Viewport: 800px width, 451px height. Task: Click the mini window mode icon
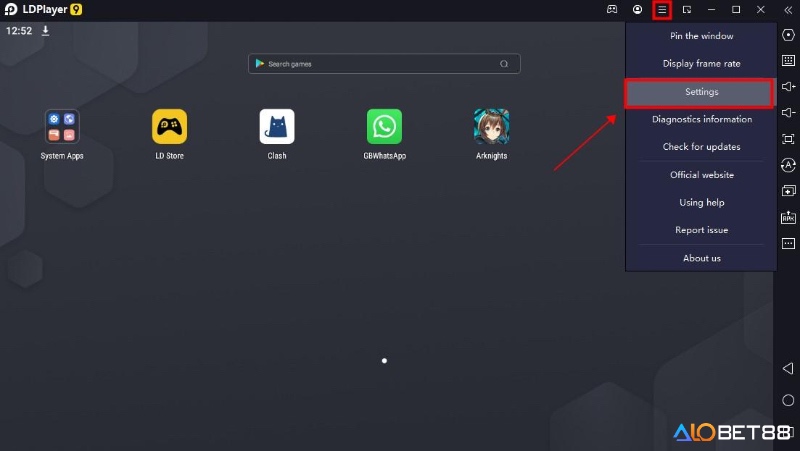click(x=687, y=10)
